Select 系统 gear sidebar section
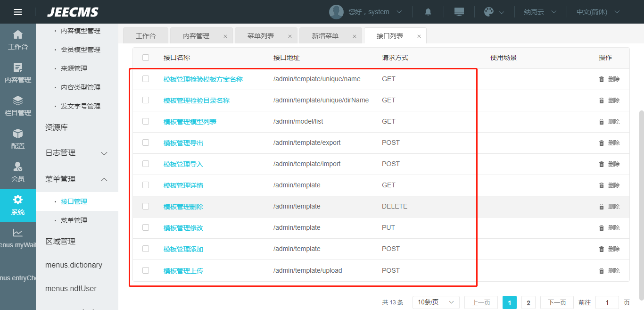 tap(18, 205)
